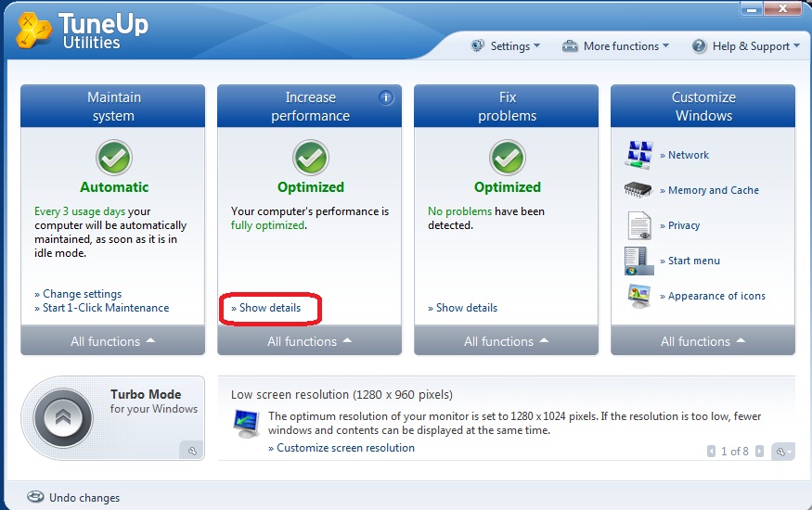The height and width of the screenshot is (510, 812).
Task: Expand All functions under Fix problems
Action: click(507, 341)
